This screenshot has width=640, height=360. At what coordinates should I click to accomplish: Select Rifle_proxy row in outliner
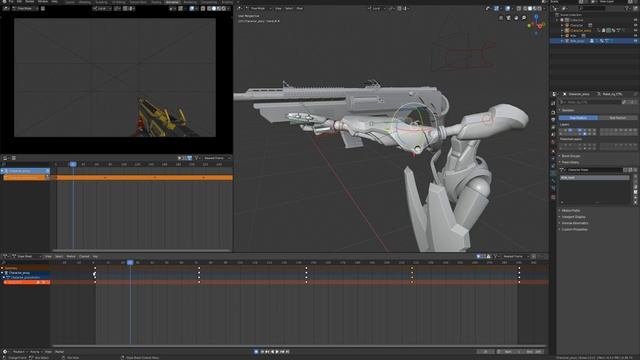(x=594, y=41)
